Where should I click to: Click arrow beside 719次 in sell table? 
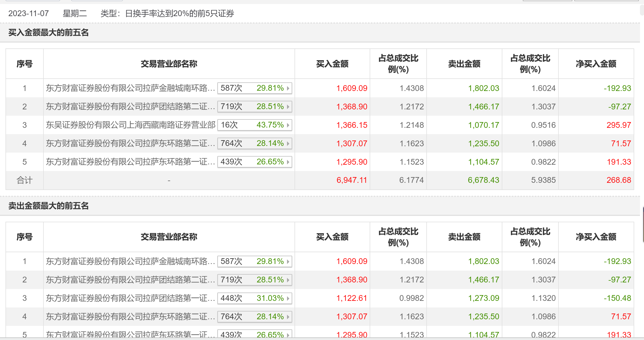[288, 280]
